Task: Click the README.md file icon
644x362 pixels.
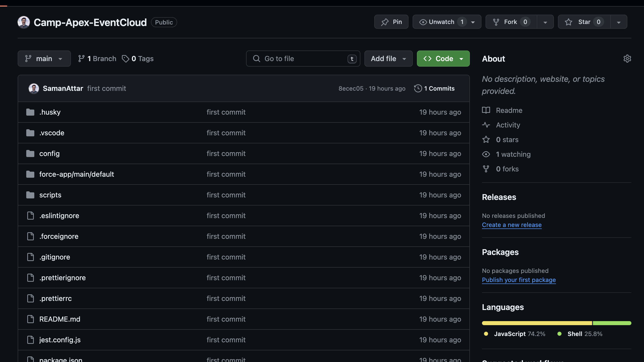Action: tap(31, 319)
